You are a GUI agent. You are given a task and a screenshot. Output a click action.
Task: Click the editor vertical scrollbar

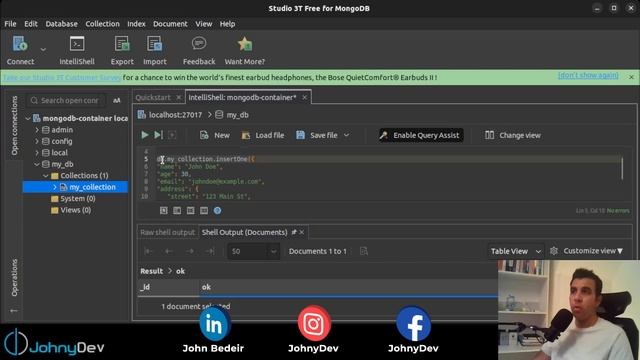[x=622, y=168]
